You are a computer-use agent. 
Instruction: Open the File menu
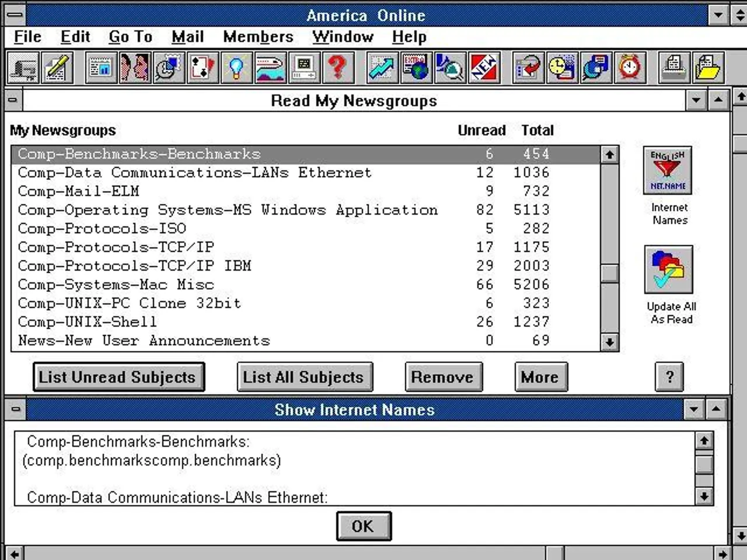(x=27, y=37)
